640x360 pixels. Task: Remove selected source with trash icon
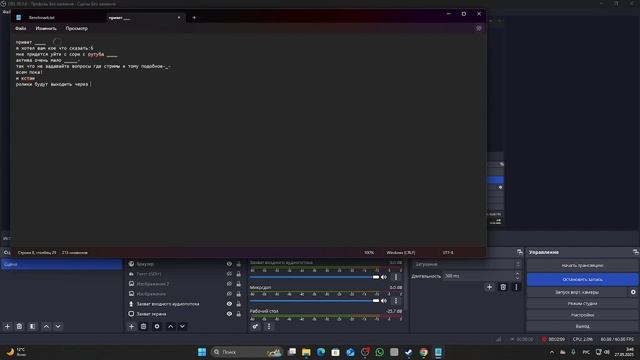click(x=143, y=327)
